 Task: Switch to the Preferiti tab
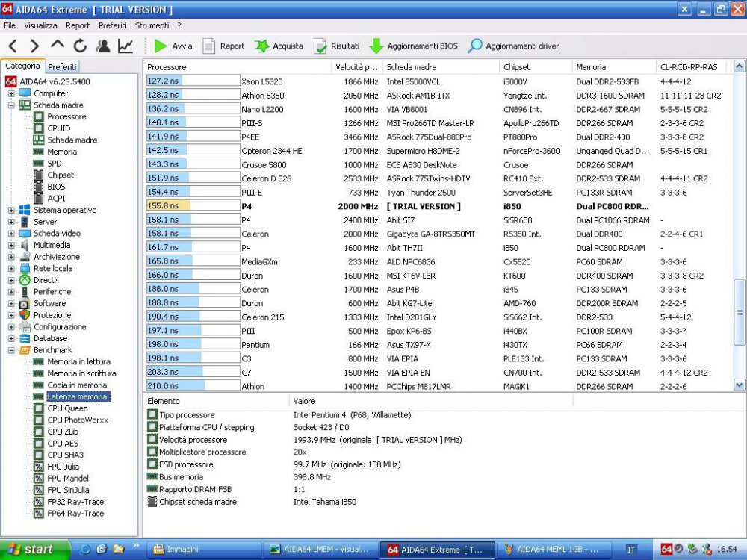pos(62,66)
